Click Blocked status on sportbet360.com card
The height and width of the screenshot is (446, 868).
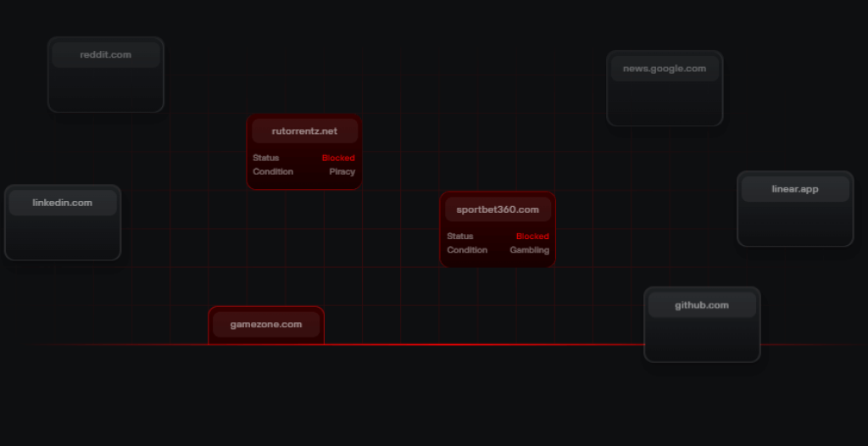click(x=532, y=237)
